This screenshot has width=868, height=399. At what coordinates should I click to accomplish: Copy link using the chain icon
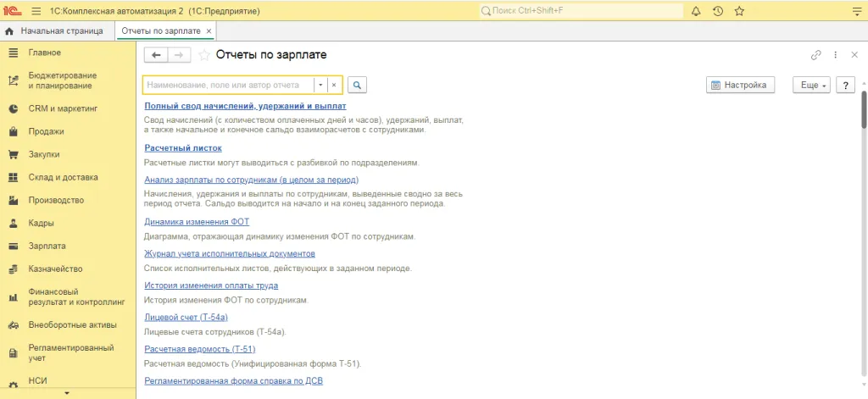(x=815, y=55)
